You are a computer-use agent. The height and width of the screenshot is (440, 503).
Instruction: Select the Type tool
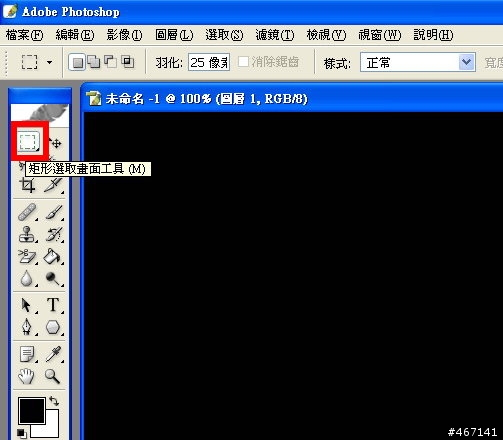tap(53, 305)
